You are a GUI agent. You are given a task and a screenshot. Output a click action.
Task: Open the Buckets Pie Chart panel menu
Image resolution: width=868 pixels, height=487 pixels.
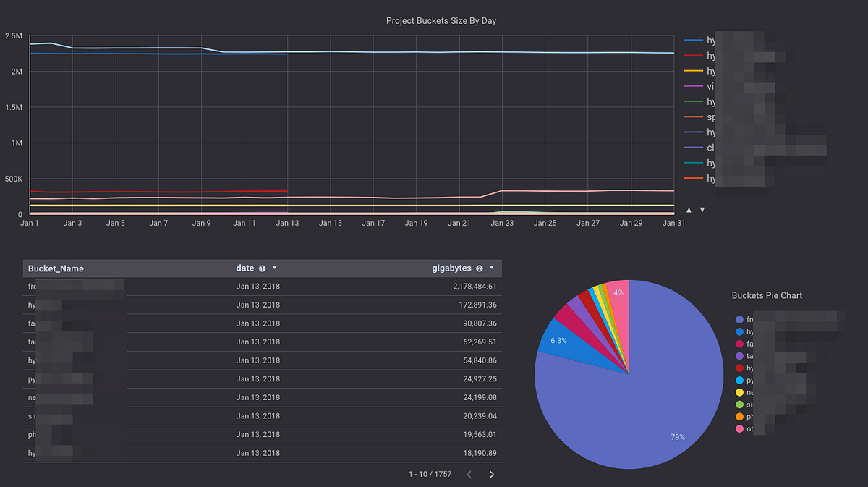pyautogui.click(x=767, y=295)
